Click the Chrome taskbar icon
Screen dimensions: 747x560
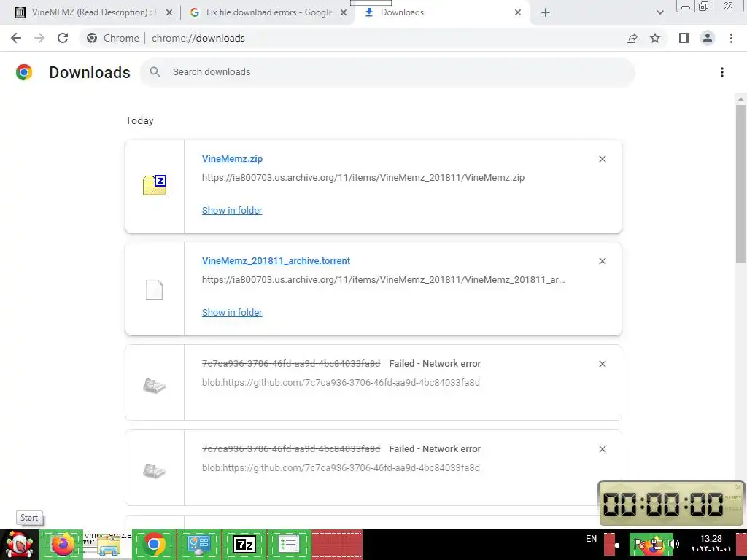(x=153, y=544)
